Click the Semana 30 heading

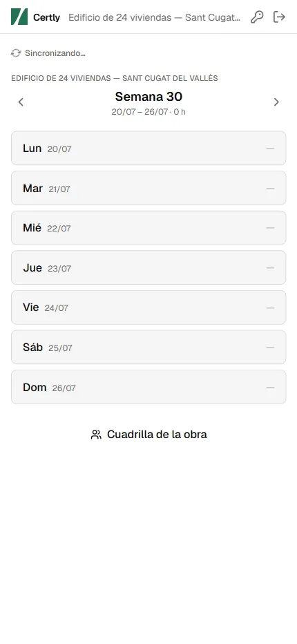coord(148,97)
